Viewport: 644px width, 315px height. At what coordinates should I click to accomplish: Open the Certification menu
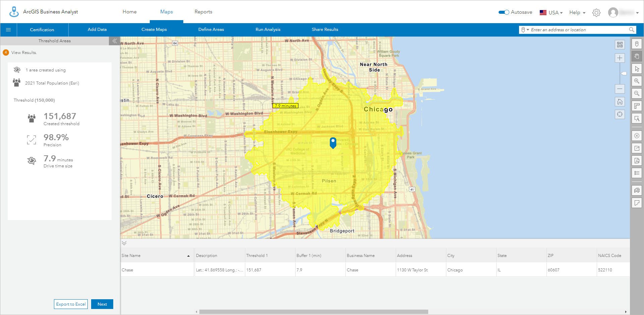pyautogui.click(x=42, y=30)
